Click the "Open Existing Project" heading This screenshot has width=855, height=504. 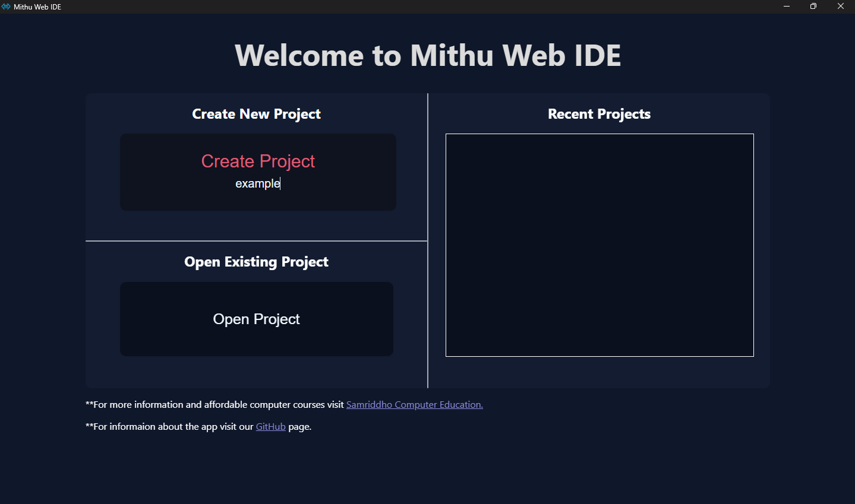tap(257, 262)
